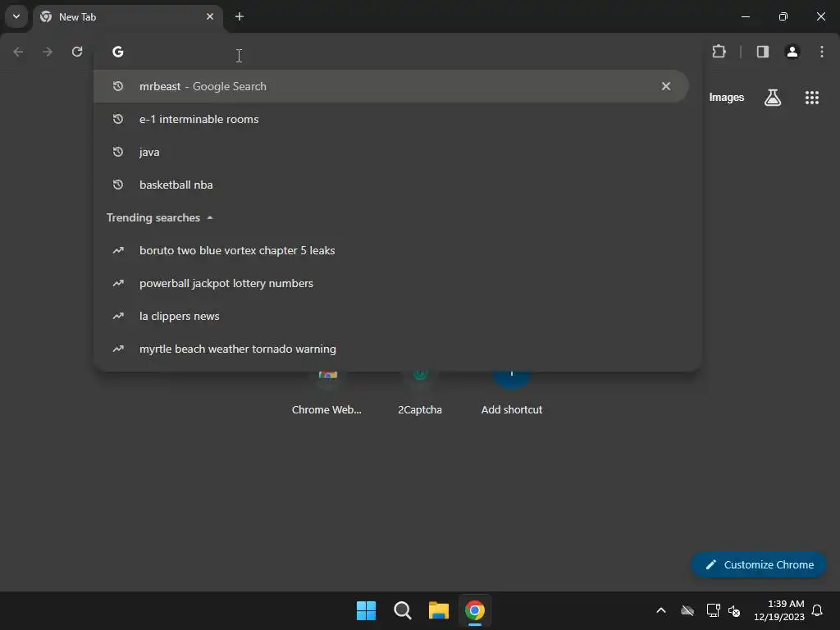Show hidden system tray icons
This screenshot has height=630, width=840.
pyautogui.click(x=661, y=610)
